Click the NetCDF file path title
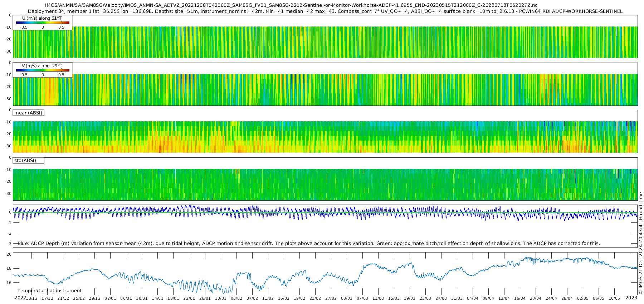 coord(291,5)
